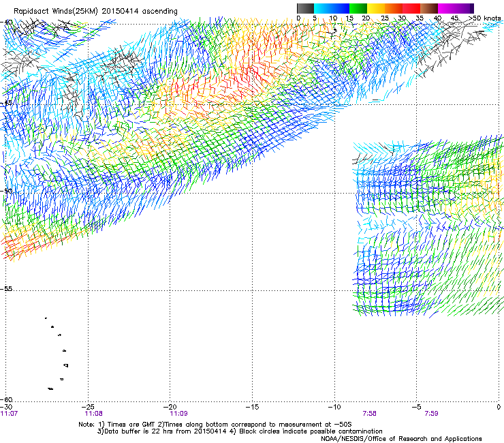Screen dimensions: 504x443
Task: Click the -10 longitude axis label
Action: [334, 407]
